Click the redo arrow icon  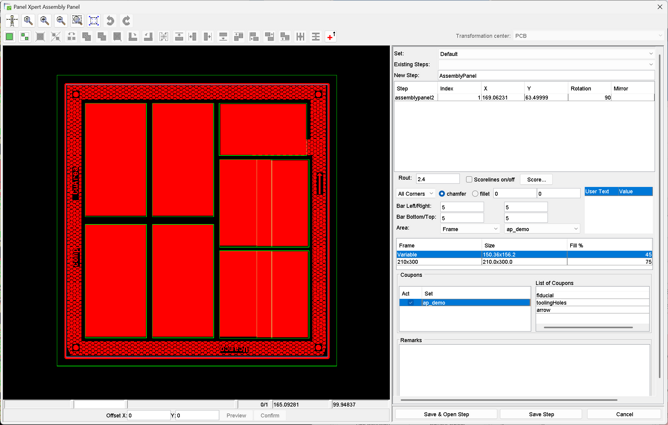click(126, 20)
